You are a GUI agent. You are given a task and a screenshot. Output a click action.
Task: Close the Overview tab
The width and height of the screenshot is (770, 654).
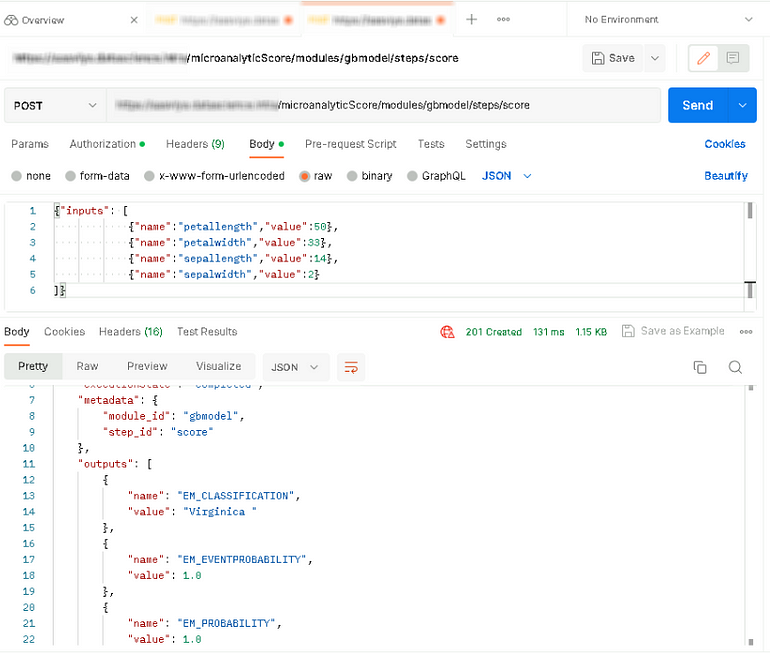click(x=134, y=20)
